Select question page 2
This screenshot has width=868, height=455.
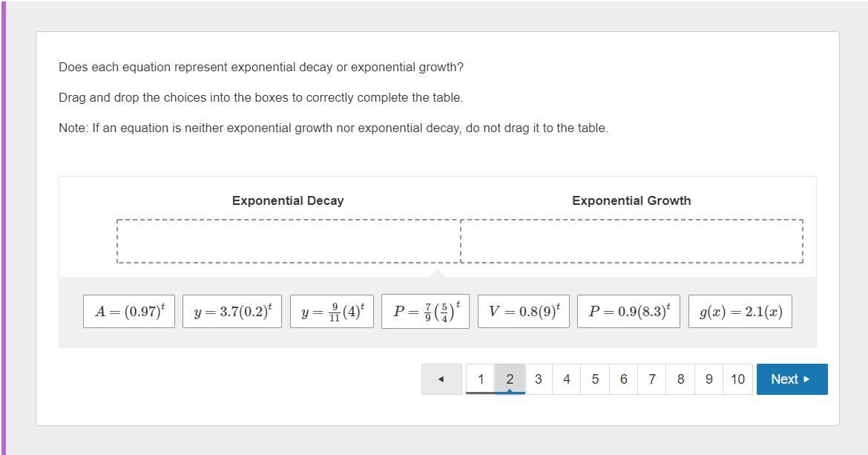click(510, 379)
